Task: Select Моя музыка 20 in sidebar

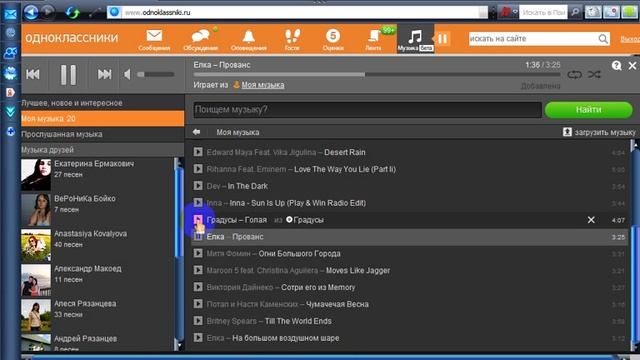Action: [102, 118]
